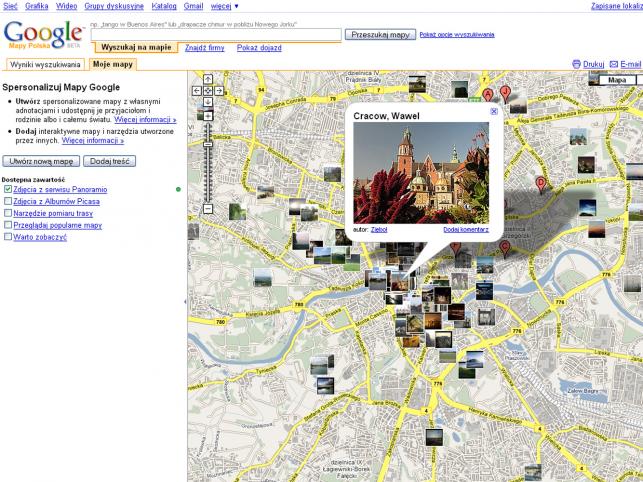Click the envelope icon next to E-mail

pyautogui.click(x=614, y=64)
